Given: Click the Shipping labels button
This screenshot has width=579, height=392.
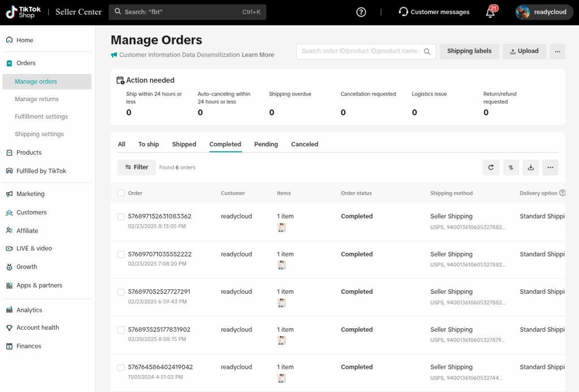Looking at the screenshot, I should pos(469,51).
